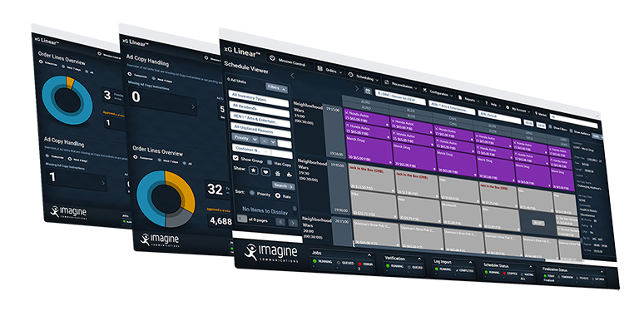Open the All Inventory Types dropdown
Image resolution: width=644 pixels, height=316 pixels.
click(258, 99)
